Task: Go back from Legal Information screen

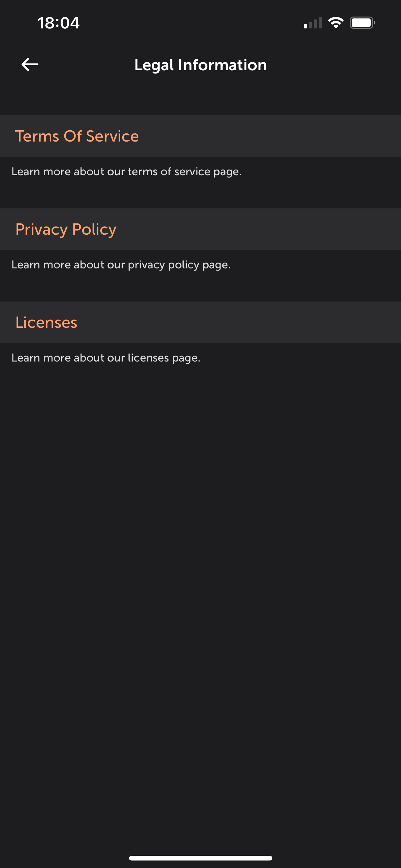Action: coord(30,64)
